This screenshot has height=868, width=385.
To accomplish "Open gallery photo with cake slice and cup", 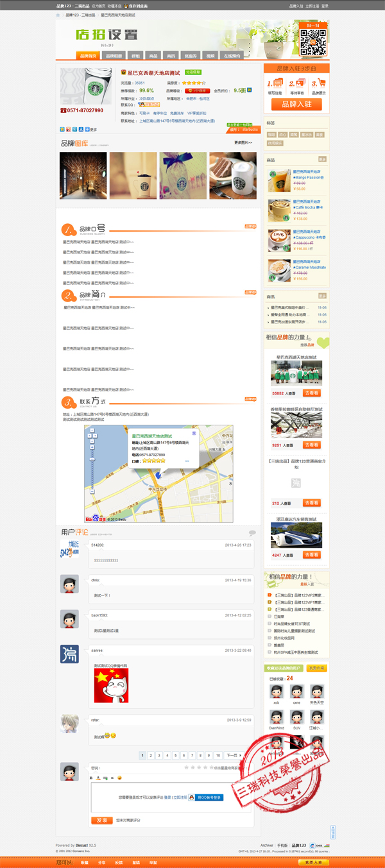I will (x=232, y=175).
